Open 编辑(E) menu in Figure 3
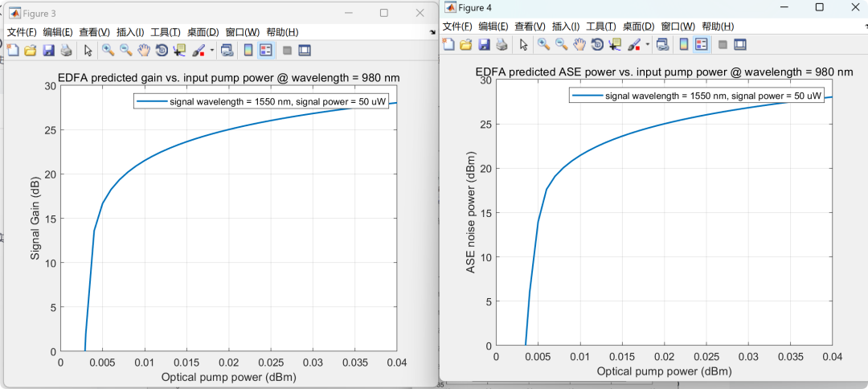868x389 pixels. (x=58, y=32)
